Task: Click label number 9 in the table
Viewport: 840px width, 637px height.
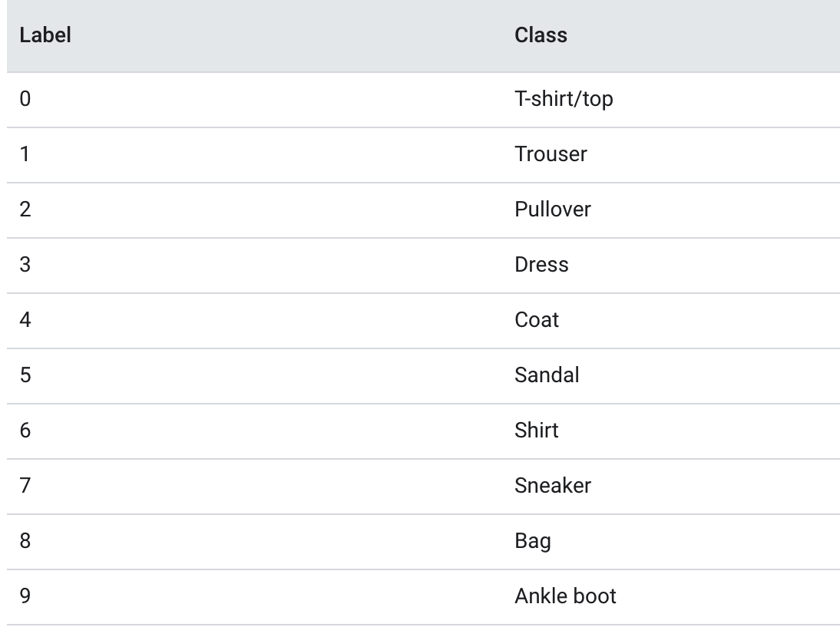Action: pyautogui.click(x=25, y=596)
